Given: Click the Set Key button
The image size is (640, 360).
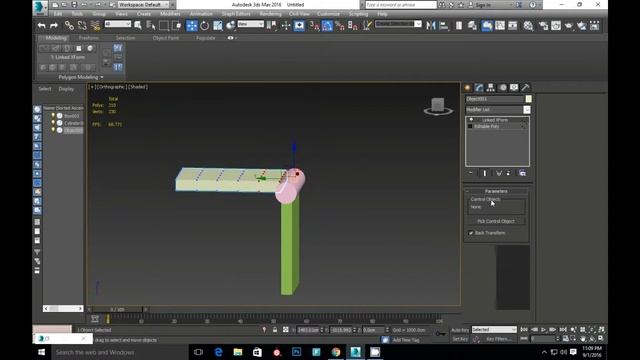Looking at the screenshot, I should click(460, 339).
